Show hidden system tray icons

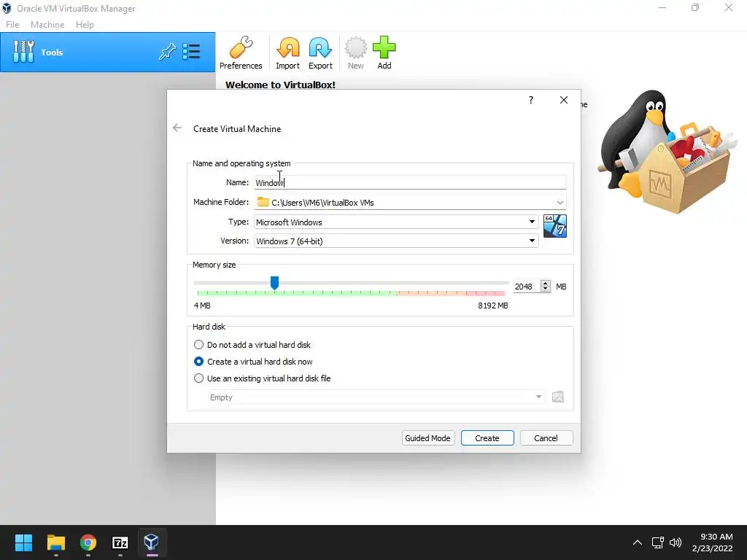[638, 542]
